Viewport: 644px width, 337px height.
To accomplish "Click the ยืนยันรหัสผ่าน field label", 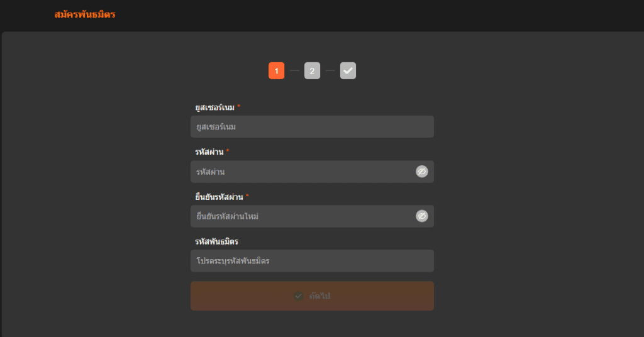I will 219,197.
